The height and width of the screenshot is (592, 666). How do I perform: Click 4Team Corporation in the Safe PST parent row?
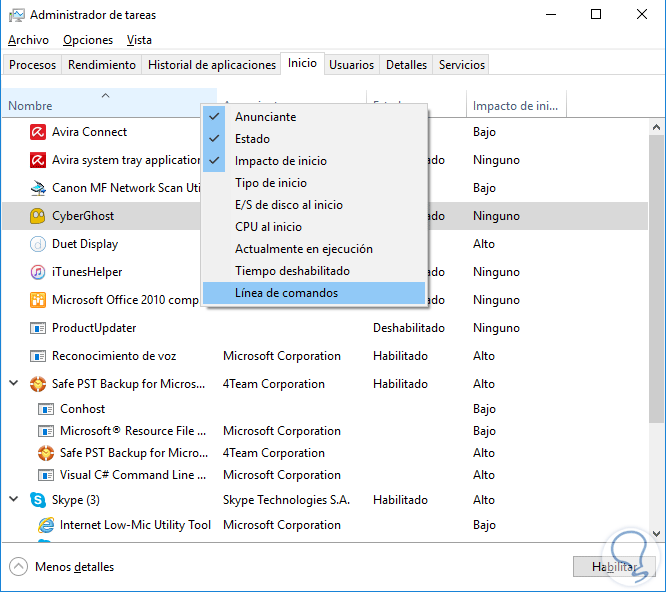[x=274, y=384]
